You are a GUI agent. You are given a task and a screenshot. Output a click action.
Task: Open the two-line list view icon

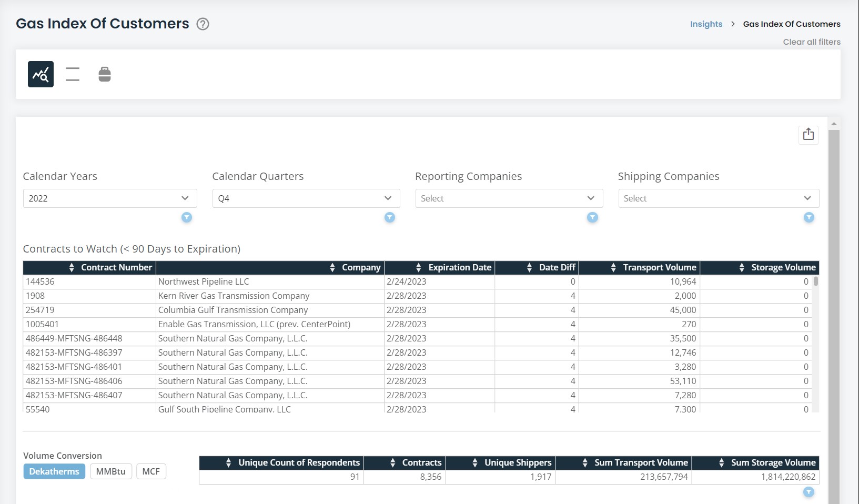click(73, 74)
